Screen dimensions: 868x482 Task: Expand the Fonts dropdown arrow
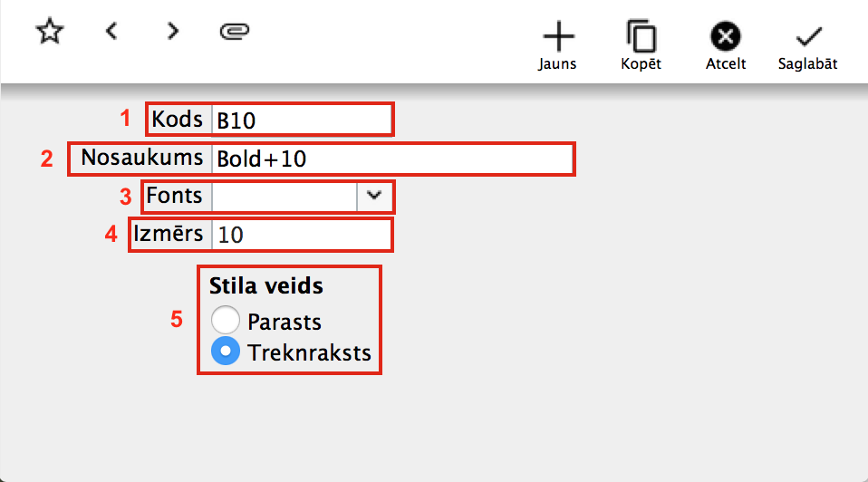tap(374, 197)
